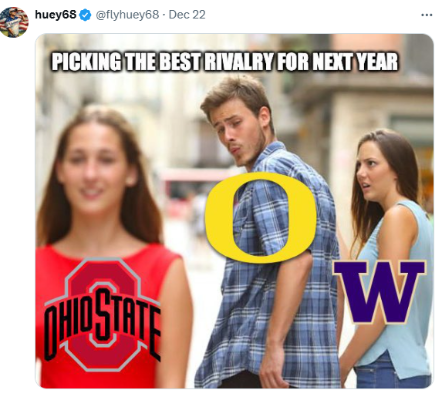
Task: Click the 'Picking the best rivalry' caption text
Action: point(225,62)
